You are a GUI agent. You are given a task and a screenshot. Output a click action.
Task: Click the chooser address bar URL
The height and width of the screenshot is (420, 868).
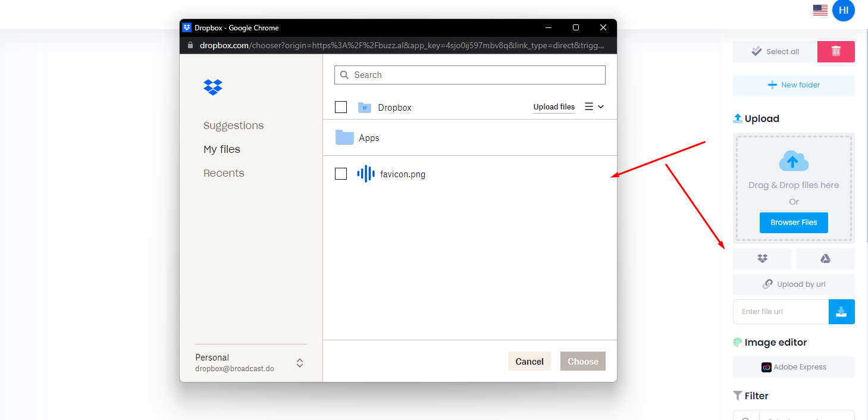402,45
